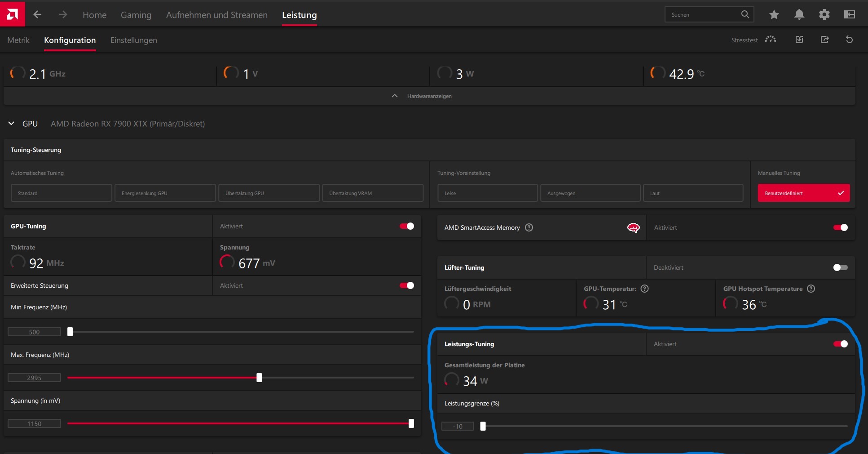Disable the GPU-Tuning toggle
The image size is (868, 454).
tap(407, 226)
